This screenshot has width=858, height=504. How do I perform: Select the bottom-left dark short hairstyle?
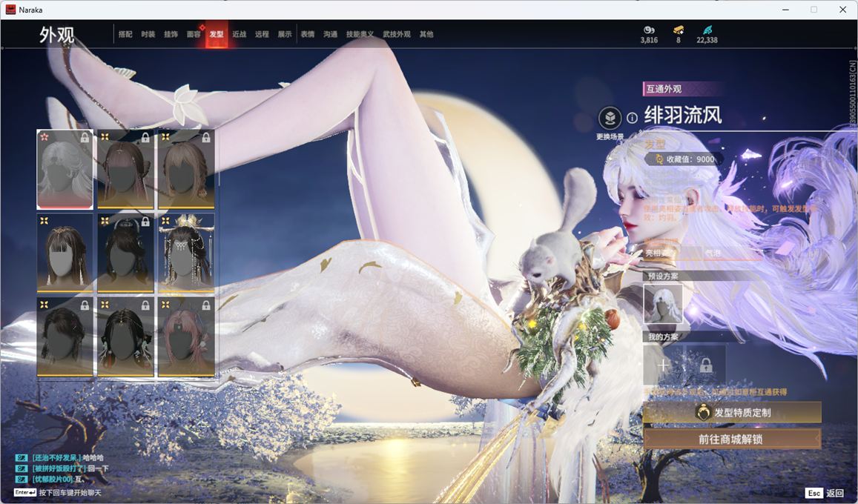click(x=65, y=336)
